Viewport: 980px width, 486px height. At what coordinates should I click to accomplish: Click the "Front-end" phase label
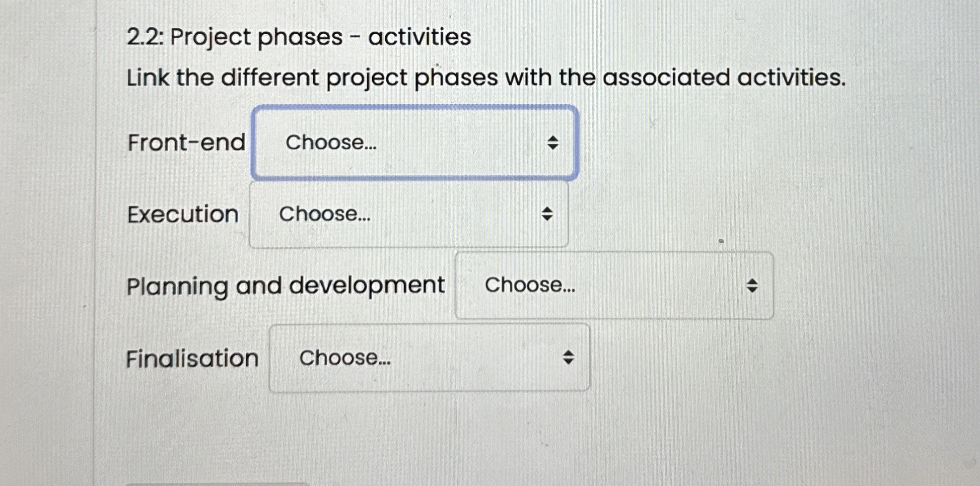click(x=186, y=143)
